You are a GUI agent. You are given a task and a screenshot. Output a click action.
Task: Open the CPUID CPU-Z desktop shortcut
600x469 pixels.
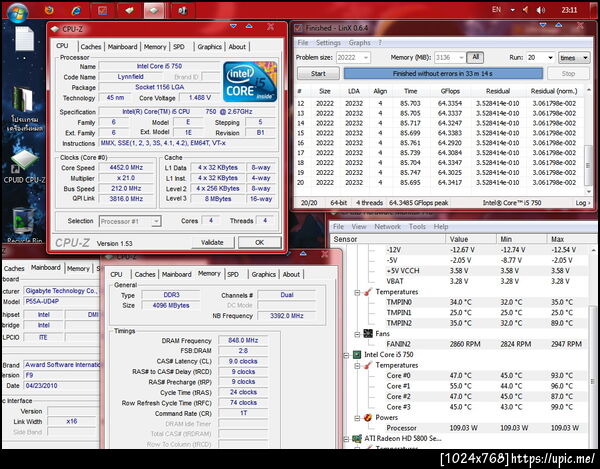click(24, 167)
